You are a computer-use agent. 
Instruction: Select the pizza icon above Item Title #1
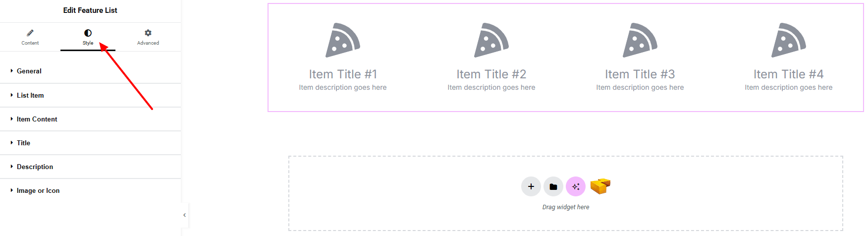(342, 40)
